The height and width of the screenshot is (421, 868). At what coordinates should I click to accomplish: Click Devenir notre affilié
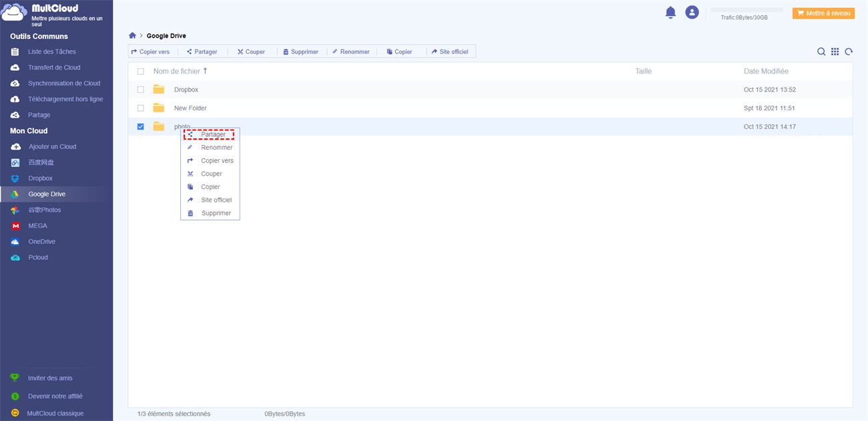[x=55, y=396]
